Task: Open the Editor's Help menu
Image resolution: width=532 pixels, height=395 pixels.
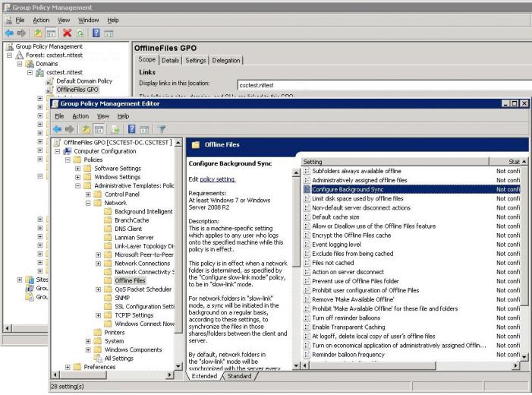Action: click(123, 116)
